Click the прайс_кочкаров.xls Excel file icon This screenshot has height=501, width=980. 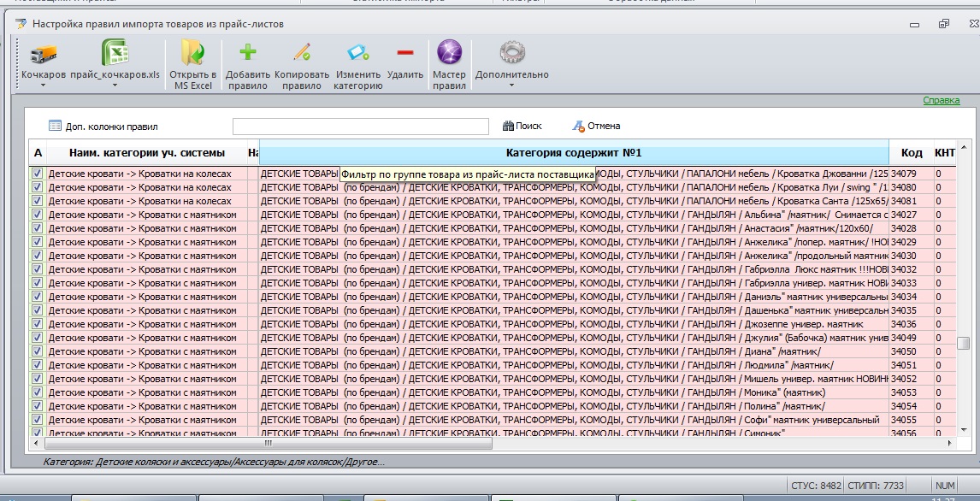click(x=115, y=52)
